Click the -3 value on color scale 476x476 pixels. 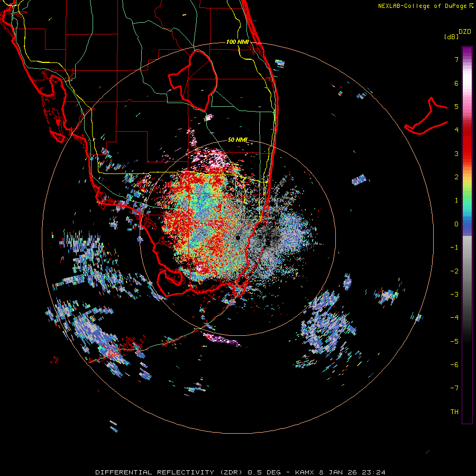pyautogui.click(x=454, y=295)
